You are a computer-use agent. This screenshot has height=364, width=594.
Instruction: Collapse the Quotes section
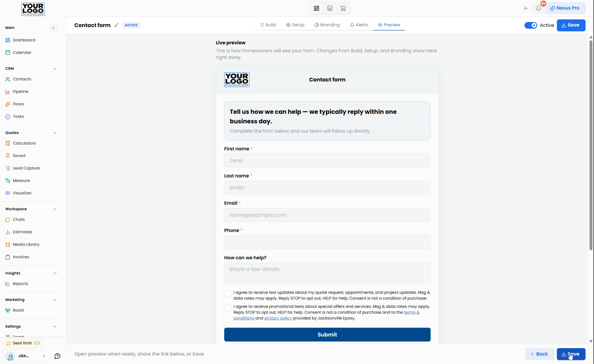coord(55,133)
